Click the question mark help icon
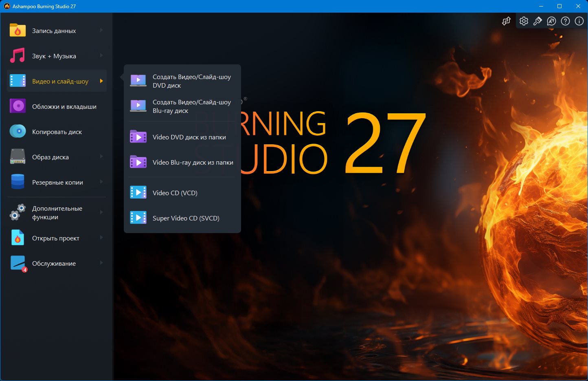The height and width of the screenshot is (381, 588). (x=565, y=21)
